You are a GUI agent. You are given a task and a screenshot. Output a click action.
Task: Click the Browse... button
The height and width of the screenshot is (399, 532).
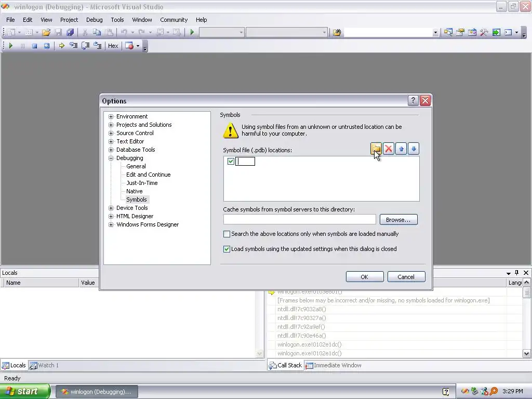click(398, 220)
